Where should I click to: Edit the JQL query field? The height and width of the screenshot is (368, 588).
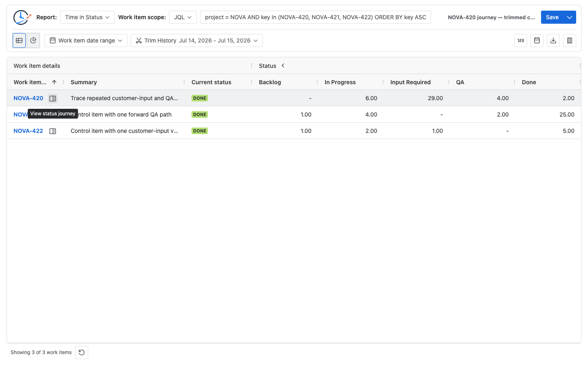tap(316, 17)
